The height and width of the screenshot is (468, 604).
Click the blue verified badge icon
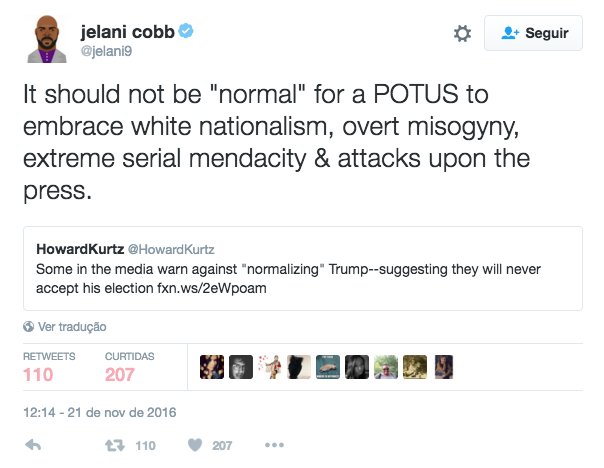pos(186,31)
